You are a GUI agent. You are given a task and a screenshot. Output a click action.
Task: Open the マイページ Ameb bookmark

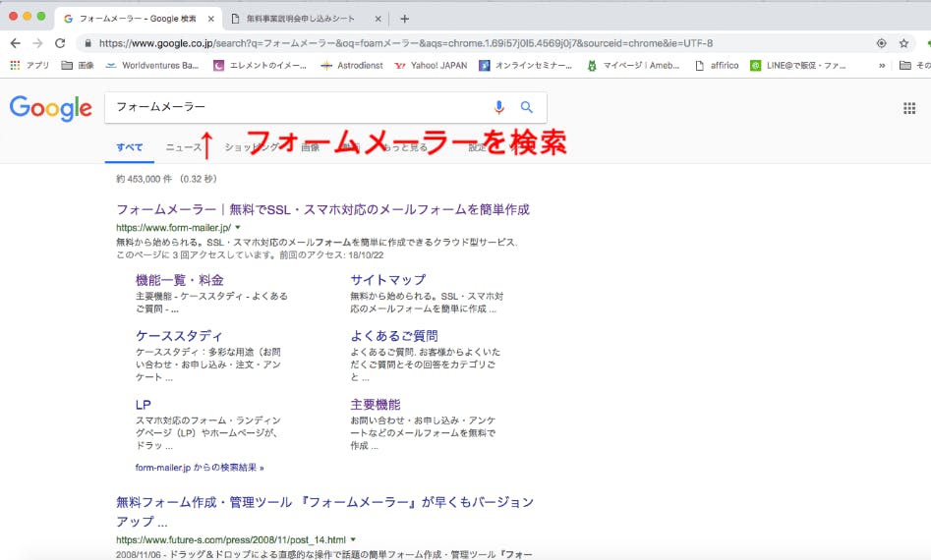click(x=633, y=65)
